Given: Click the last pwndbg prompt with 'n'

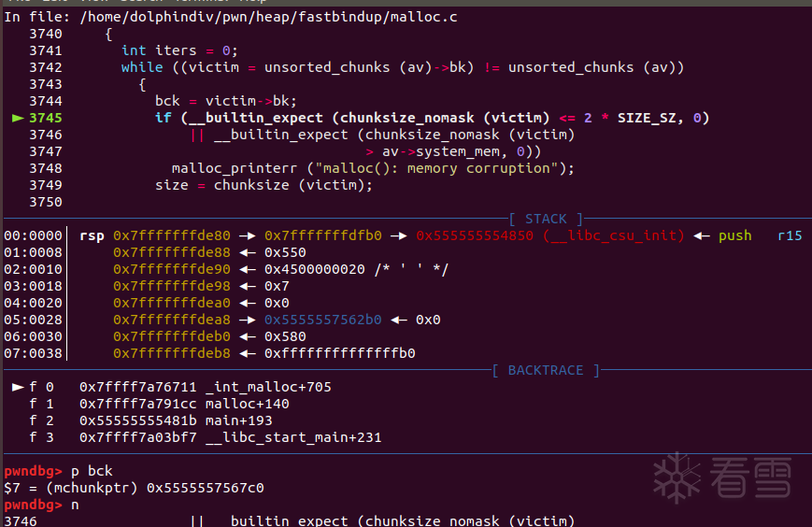Looking at the screenshot, I should pyautogui.click(x=42, y=505).
